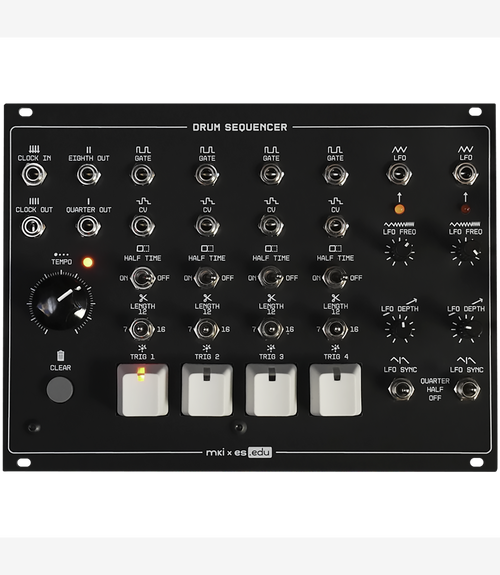
Task: Click the mki x es.edu logo text
Action: (x=239, y=452)
